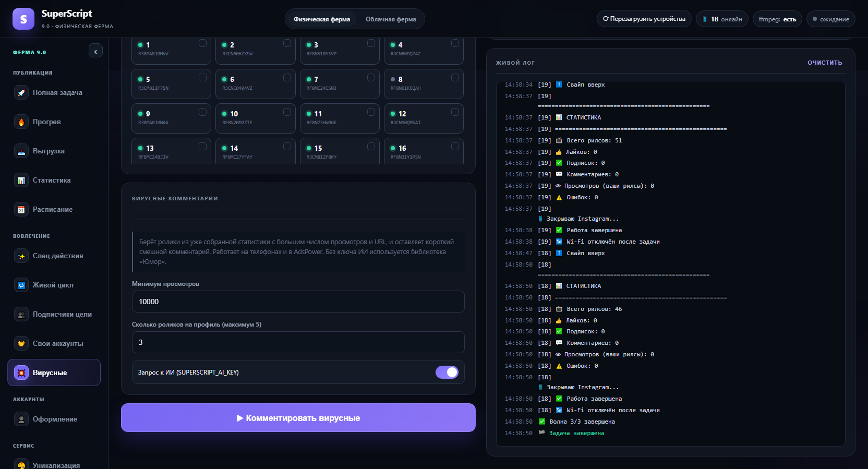Image resolution: width=868 pixels, height=469 pixels.
Task: Click the ожидание status indicator
Action: [830, 19]
